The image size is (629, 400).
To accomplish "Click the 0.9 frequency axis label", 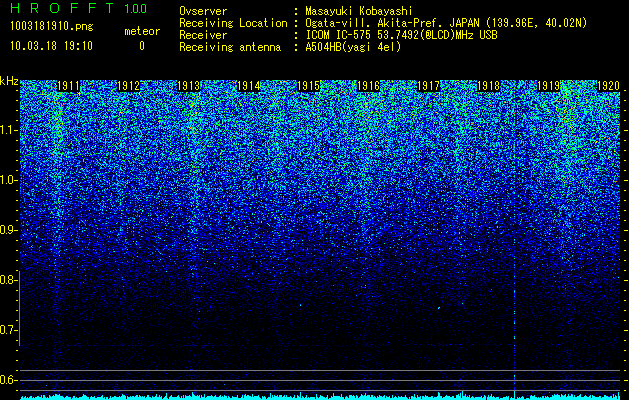I will tap(8, 230).
